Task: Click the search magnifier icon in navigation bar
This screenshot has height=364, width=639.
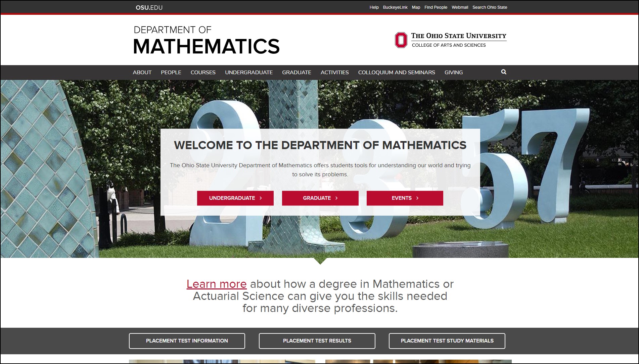Action: pyautogui.click(x=503, y=72)
